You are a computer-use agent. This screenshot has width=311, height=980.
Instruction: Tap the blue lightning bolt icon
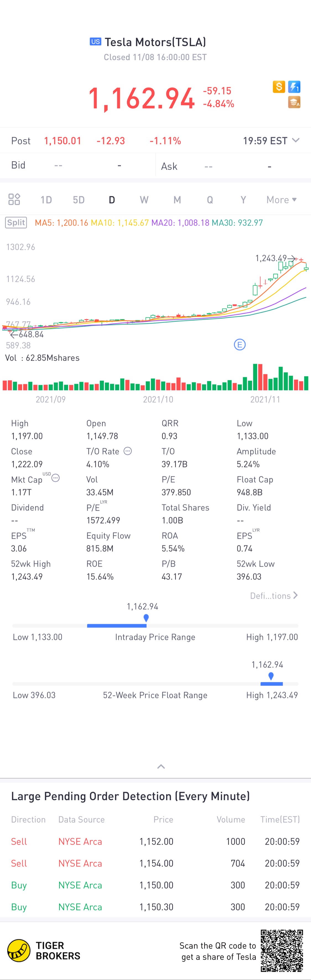(294, 87)
